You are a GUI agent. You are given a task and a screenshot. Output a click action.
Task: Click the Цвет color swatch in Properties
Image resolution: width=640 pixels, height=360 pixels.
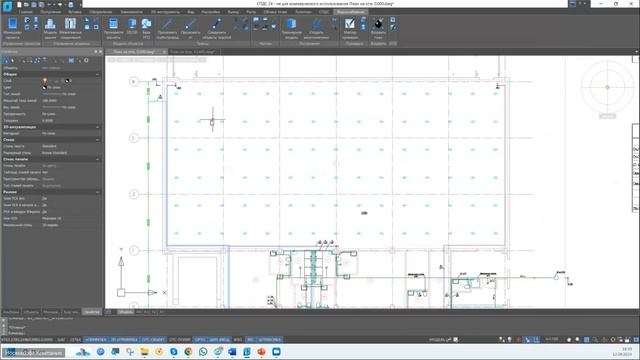[44, 87]
